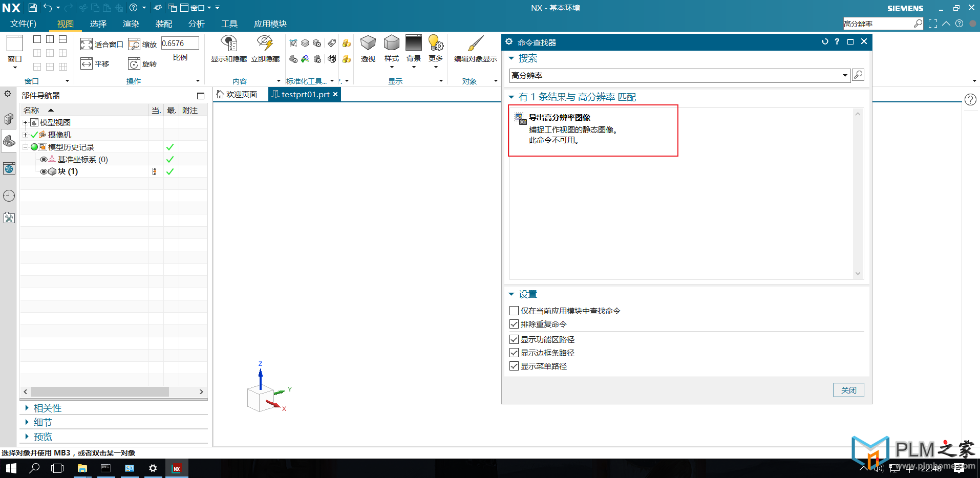This screenshot has width=980, height=478.
Task: Click the 关闭 button in Command Finder
Action: tap(848, 390)
